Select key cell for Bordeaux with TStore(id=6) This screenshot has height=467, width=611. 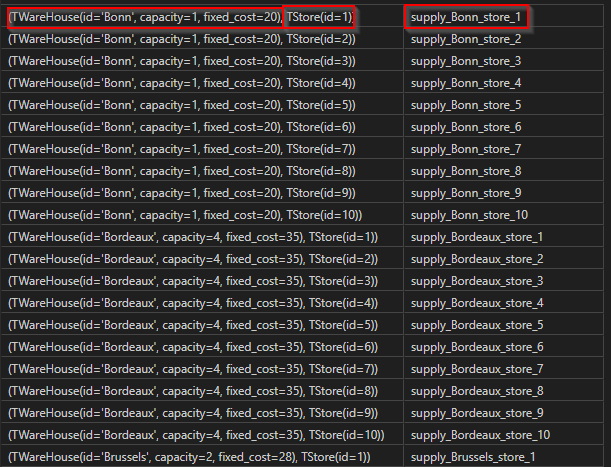[202, 347]
